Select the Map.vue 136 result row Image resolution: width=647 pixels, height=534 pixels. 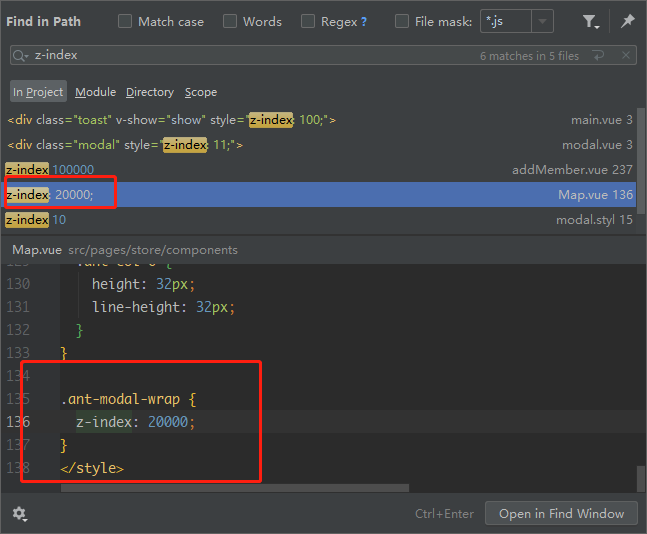[320, 194]
